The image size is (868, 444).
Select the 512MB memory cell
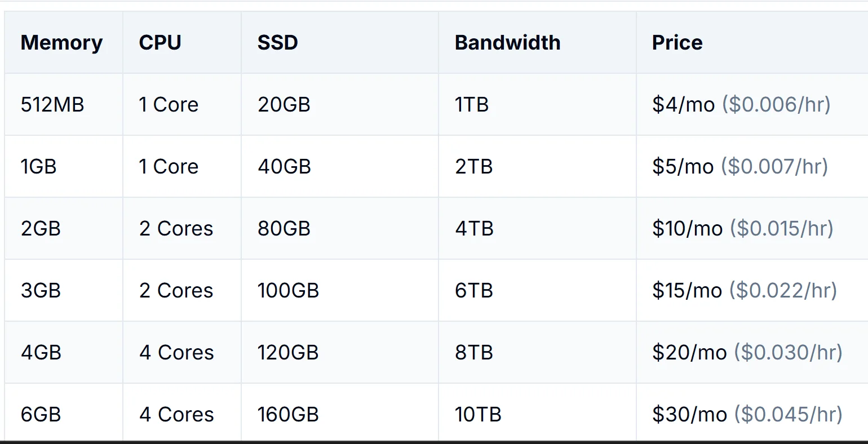[52, 105]
